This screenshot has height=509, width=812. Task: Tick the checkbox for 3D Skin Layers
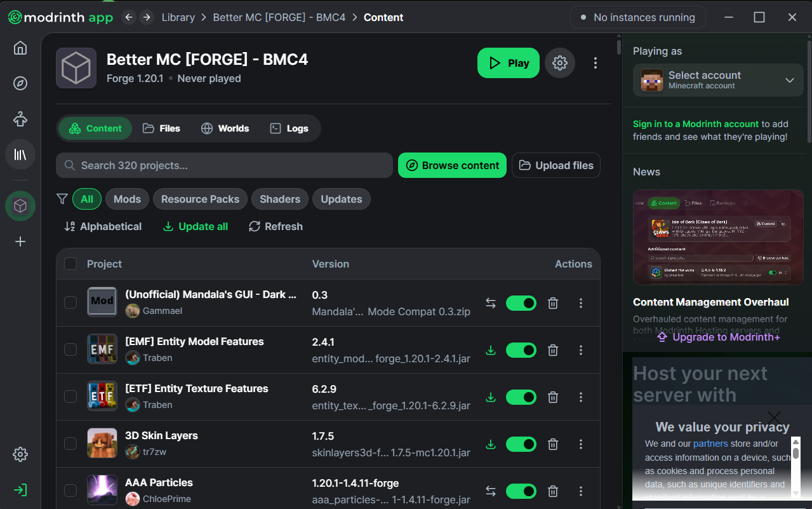pos(70,444)
